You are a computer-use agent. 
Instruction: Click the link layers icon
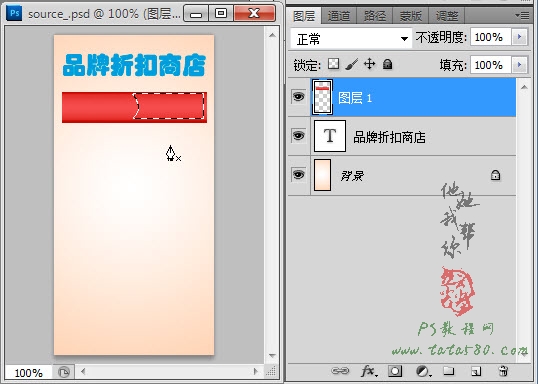pos(340,371)
